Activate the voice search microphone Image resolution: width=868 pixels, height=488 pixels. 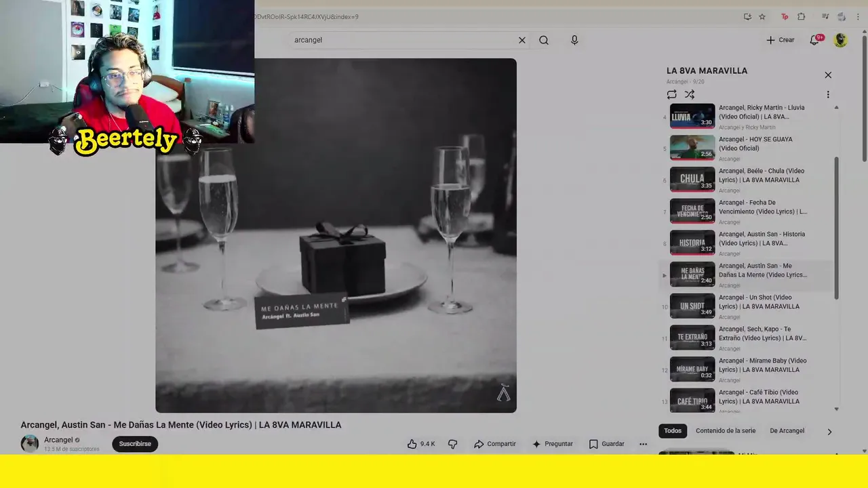coord(574,40)
